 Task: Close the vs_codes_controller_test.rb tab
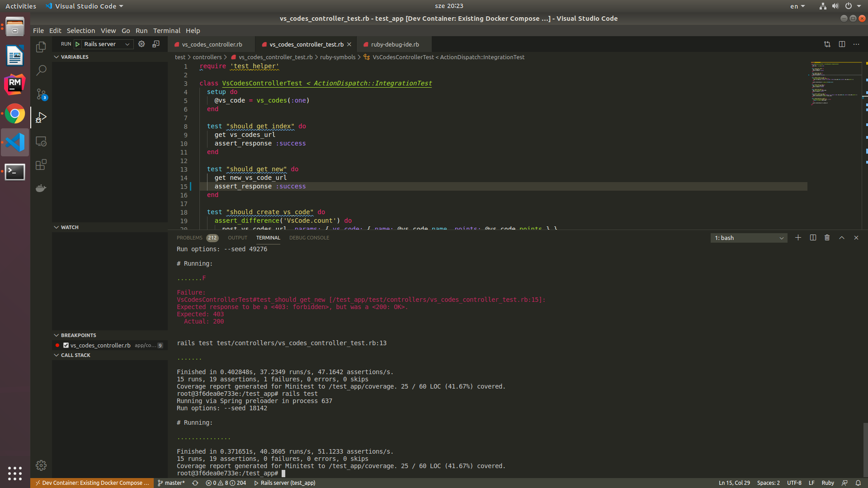click(349, 44)
